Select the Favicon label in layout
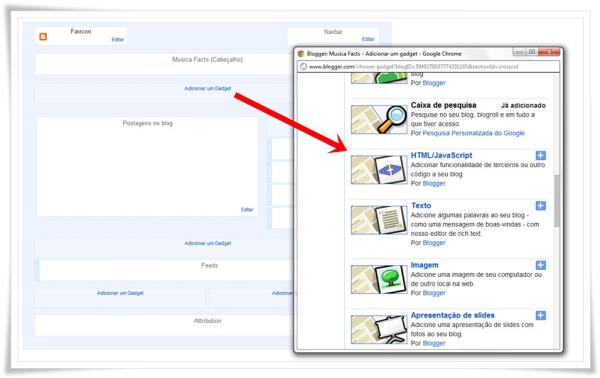600x378 pixels. pos(81,31)
